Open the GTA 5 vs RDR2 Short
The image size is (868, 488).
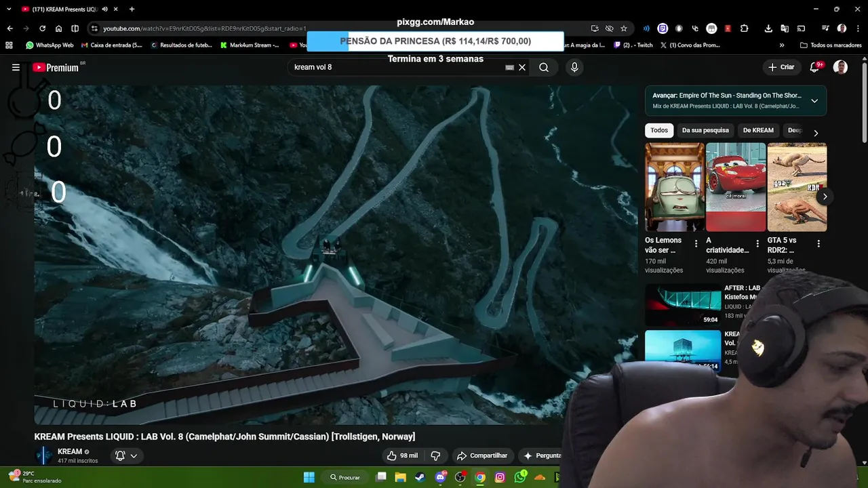coord(797,187)
